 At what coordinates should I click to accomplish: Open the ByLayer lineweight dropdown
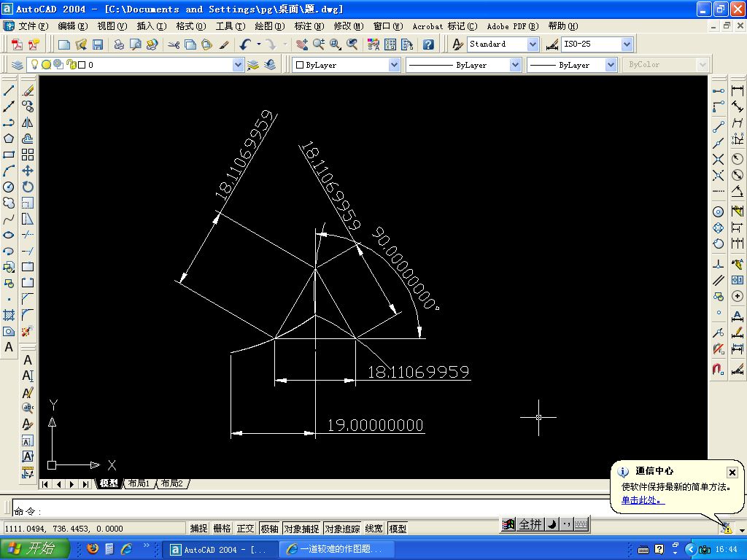tap(611, 65)
